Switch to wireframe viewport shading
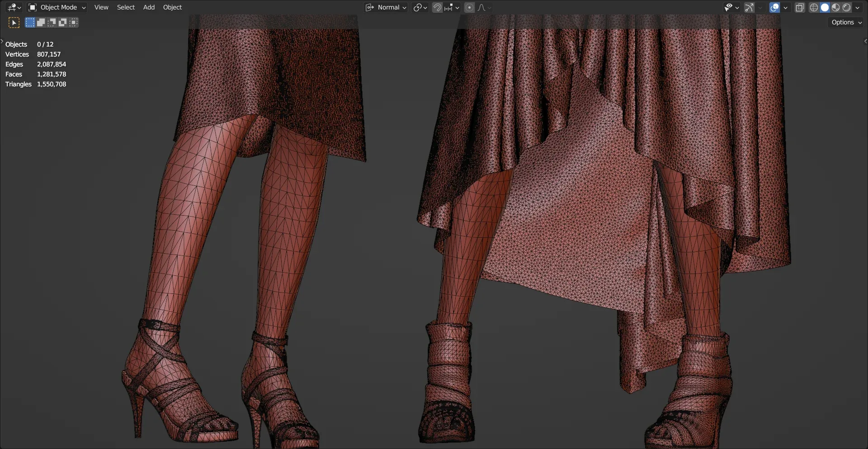Screen dimensions: 868x449 coord(814,7)
